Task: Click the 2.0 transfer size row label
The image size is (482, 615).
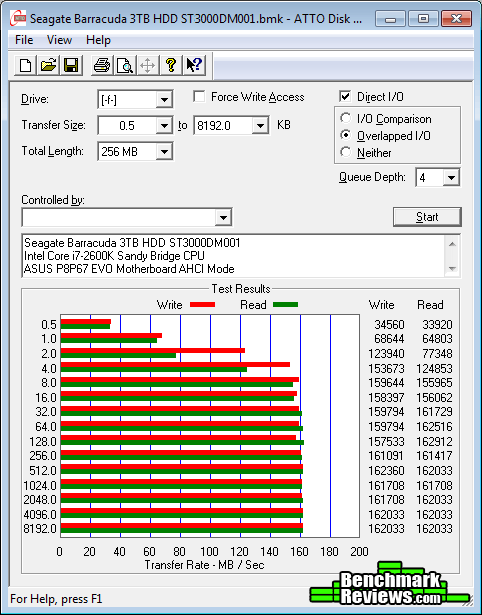Action: pos(49,354)
